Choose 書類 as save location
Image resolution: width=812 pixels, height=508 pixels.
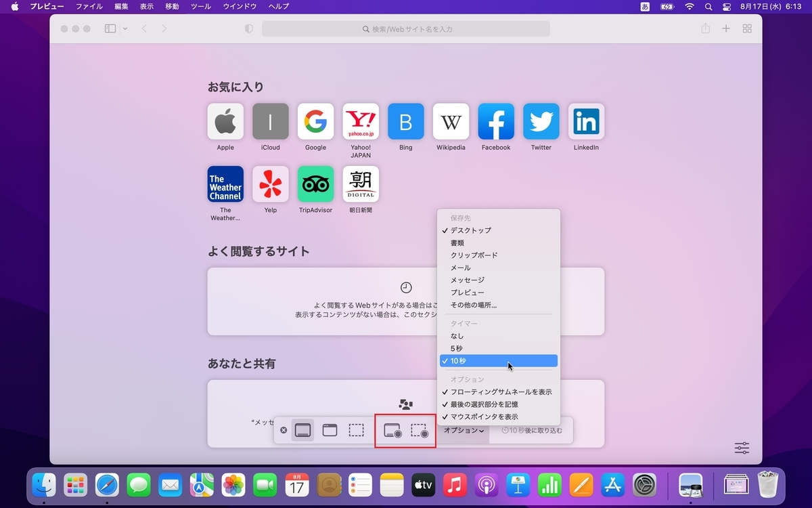click(x=499, y=242)
